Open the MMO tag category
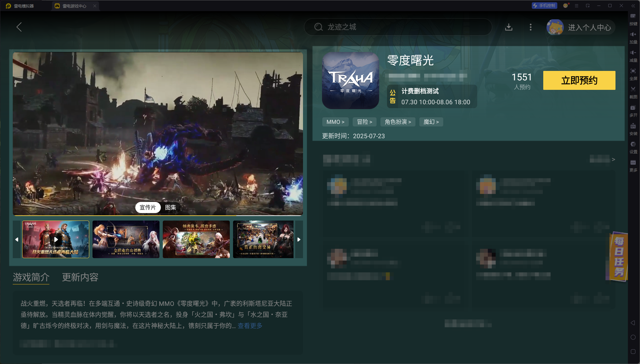Viewport: 640px width, 364px height. pyautogui.click(x=335, y=122)
